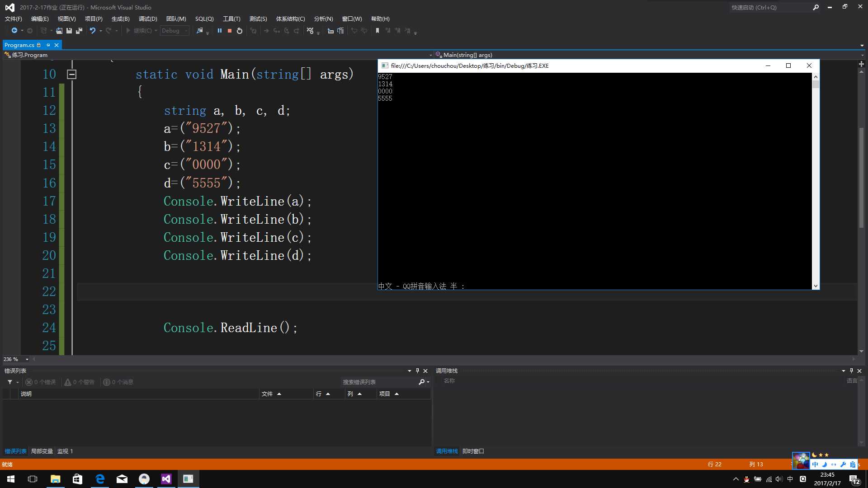Toggle the 0 messages filter

pyautogui.click(x=118, y=382)
